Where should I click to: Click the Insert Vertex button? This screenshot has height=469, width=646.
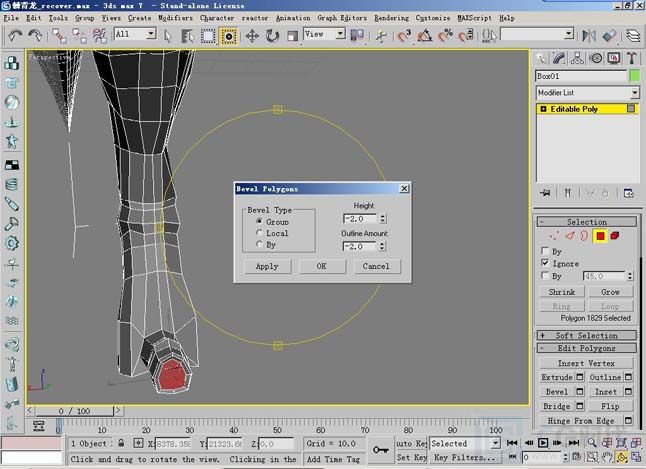586,363
